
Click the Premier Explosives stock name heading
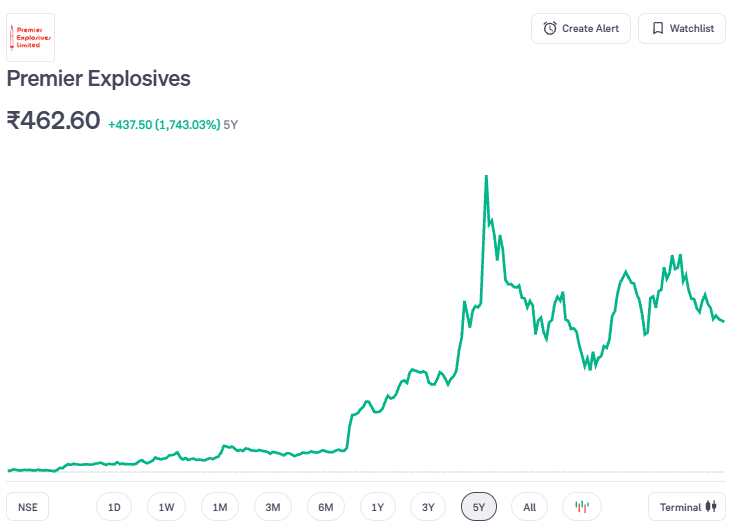98,78
